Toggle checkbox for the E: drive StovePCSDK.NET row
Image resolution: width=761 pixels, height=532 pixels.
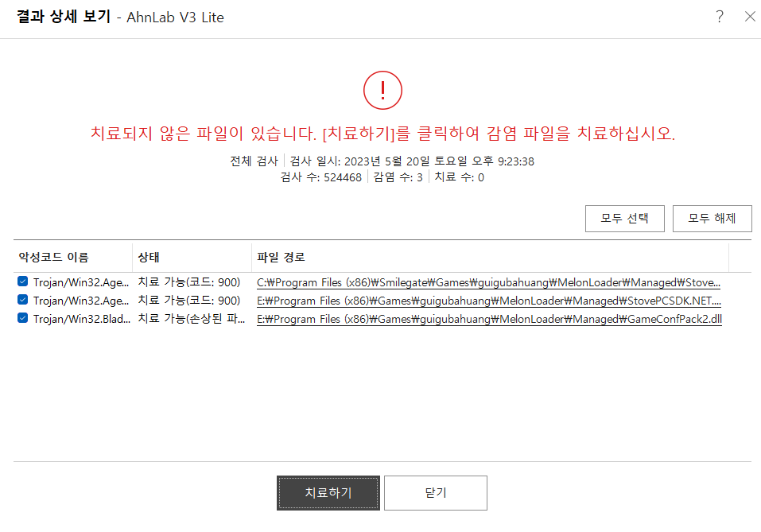pos(23,301)
